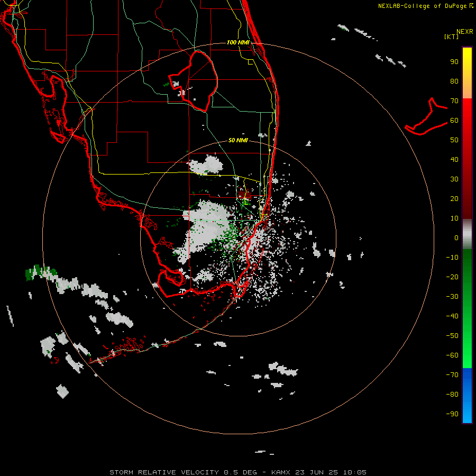
Task: Click the -30 scale label
Action: click(x=452, y=297)
